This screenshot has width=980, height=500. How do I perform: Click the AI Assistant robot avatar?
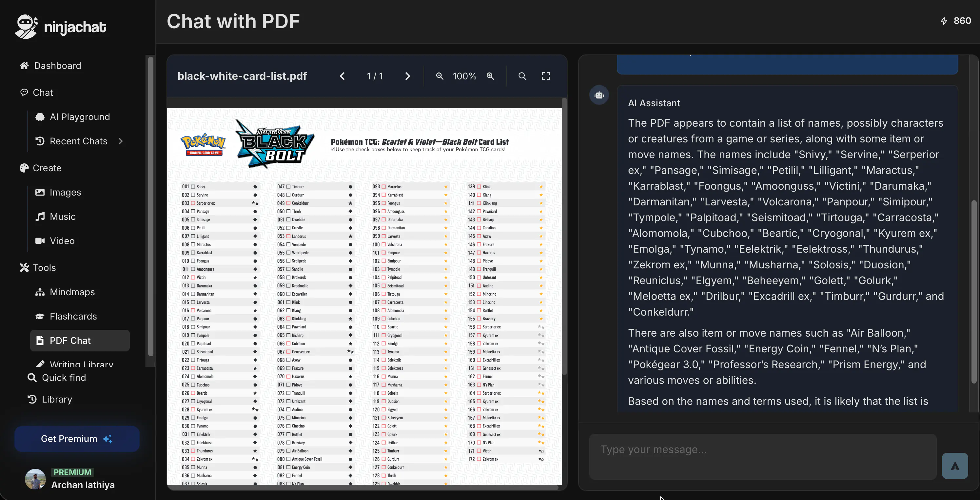point(599,95)
